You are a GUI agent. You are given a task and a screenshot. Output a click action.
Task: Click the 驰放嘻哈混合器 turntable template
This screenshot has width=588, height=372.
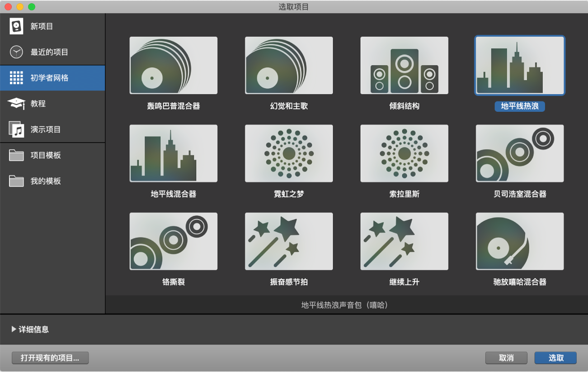tap(519, 241)
